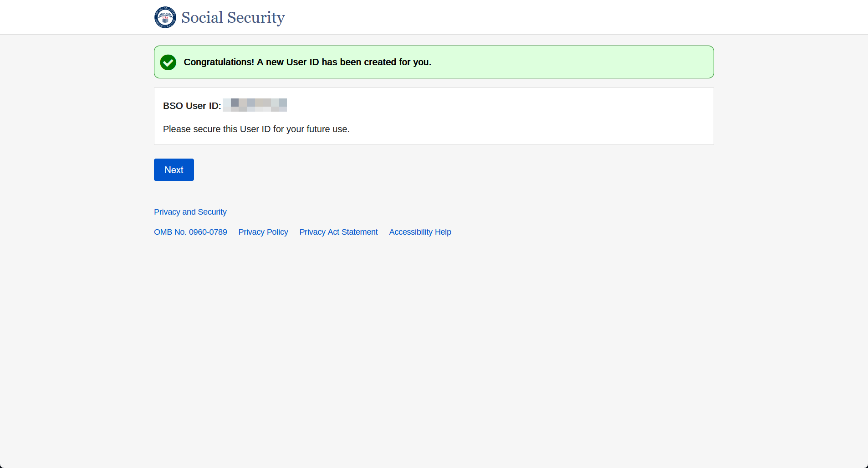The width and height of the screenshot is (868, 468).
Task: Select the BSO User ID label
Action: pos(192,105)
